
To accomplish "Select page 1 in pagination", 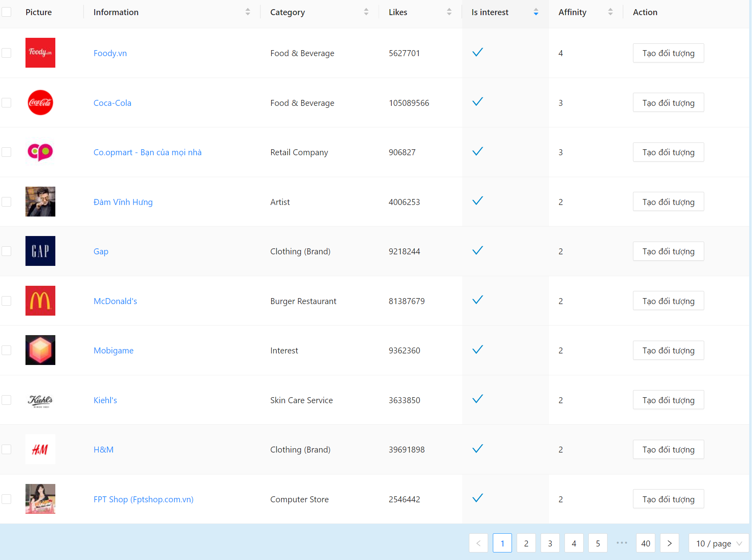I will (x=502, y=543).
